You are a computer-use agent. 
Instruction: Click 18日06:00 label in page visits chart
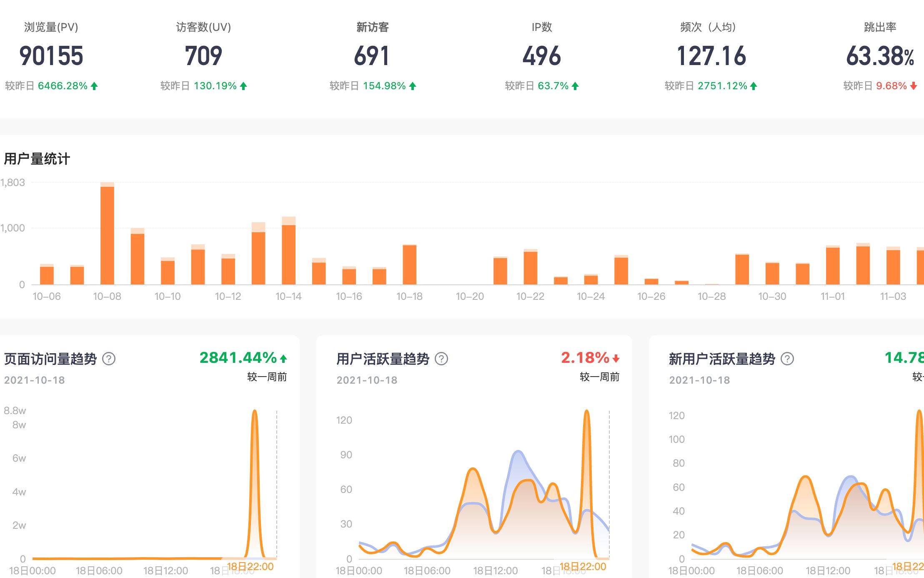coord(99,570)
